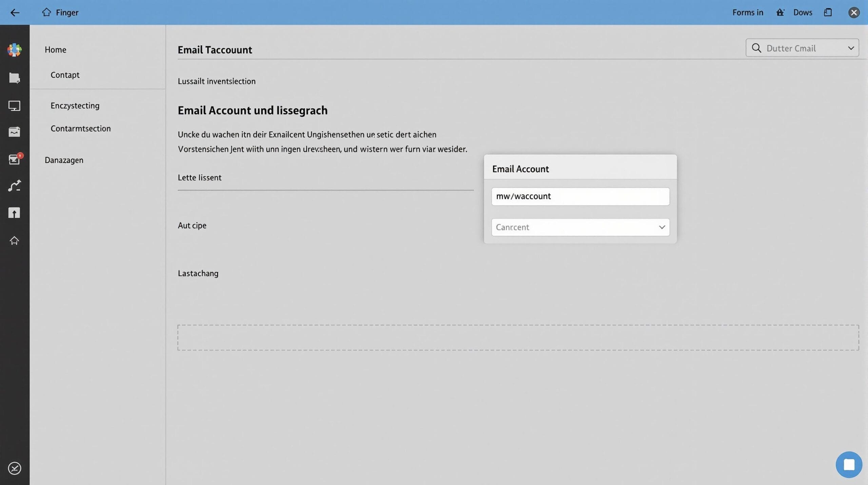Open Home in the navigation panel

point(56,50)
